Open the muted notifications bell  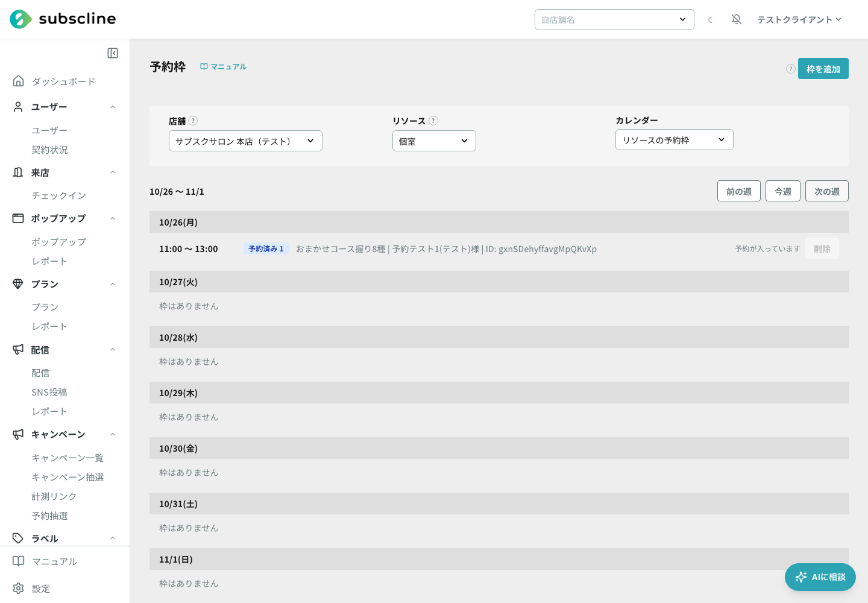(737, 19)
